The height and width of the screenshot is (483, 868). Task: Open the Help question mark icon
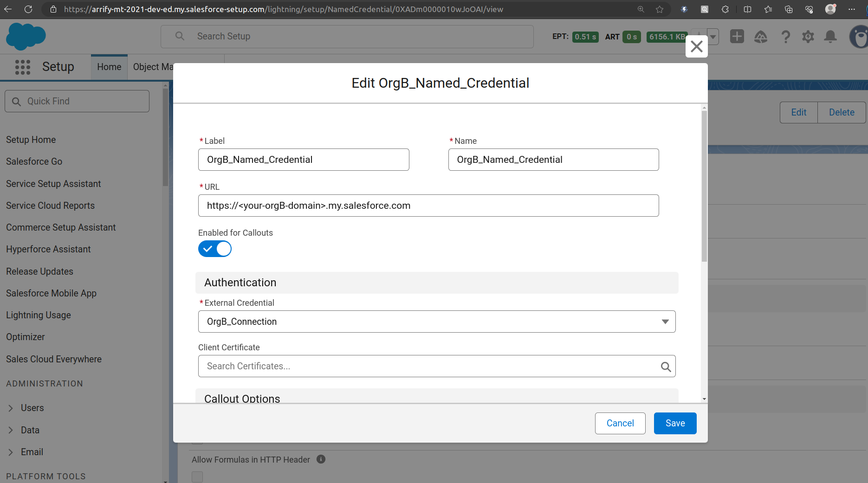click(785, 37)
